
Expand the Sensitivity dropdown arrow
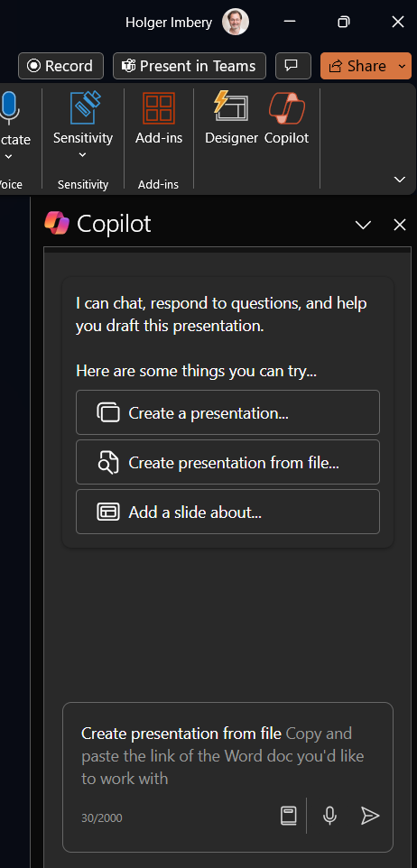pyautogui.click(x=83, y=155)
